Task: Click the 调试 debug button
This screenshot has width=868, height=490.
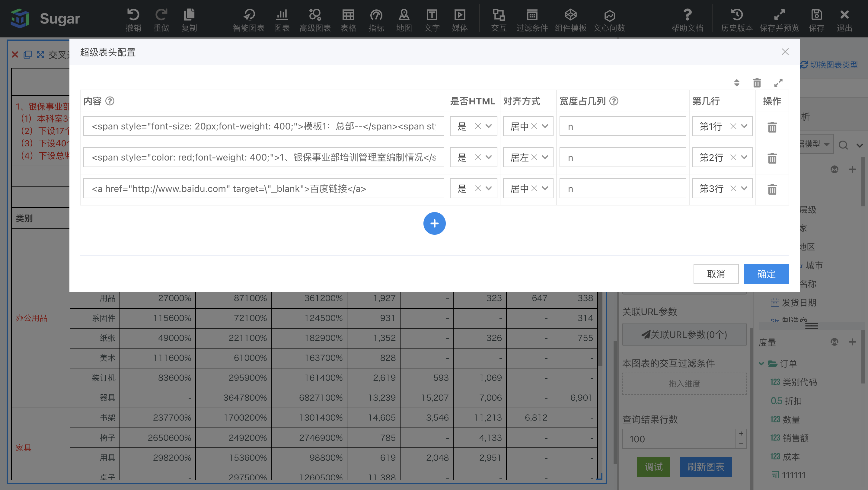Action: (653, 467)
